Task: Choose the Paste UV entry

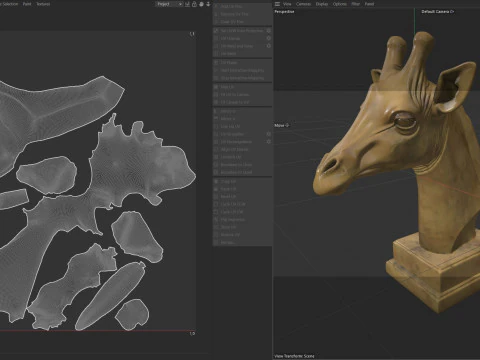Action: point(242,189)
